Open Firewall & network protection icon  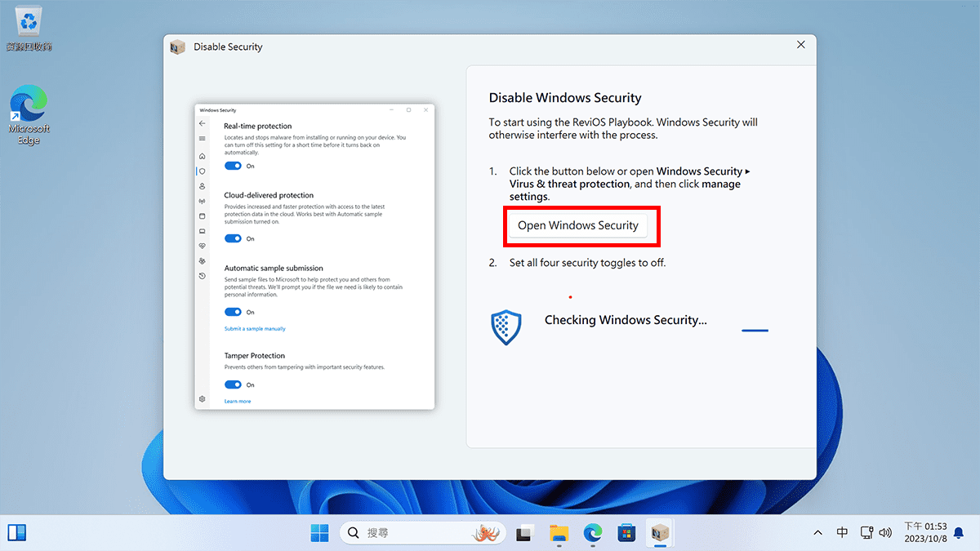pyautogui.click(x=202, y=201)
